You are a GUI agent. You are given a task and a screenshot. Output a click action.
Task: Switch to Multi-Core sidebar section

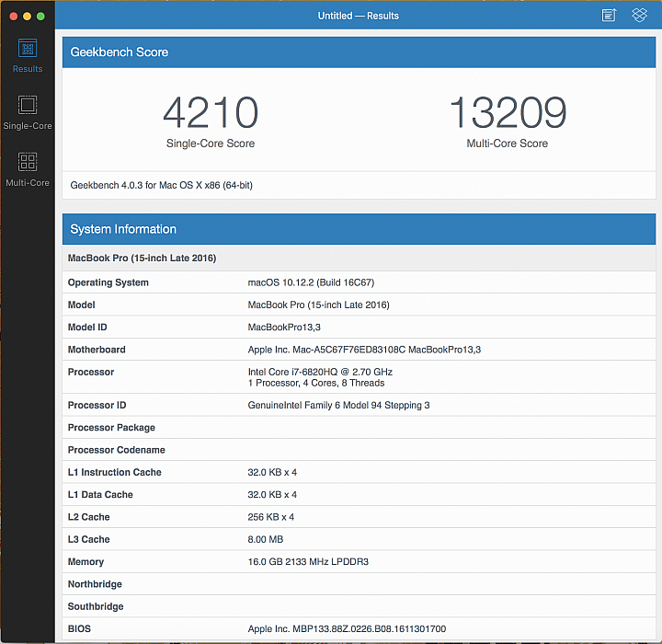click(x=28, y=169)
